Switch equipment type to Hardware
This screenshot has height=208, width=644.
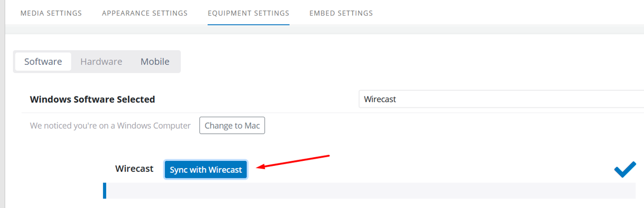pos(101,61)
